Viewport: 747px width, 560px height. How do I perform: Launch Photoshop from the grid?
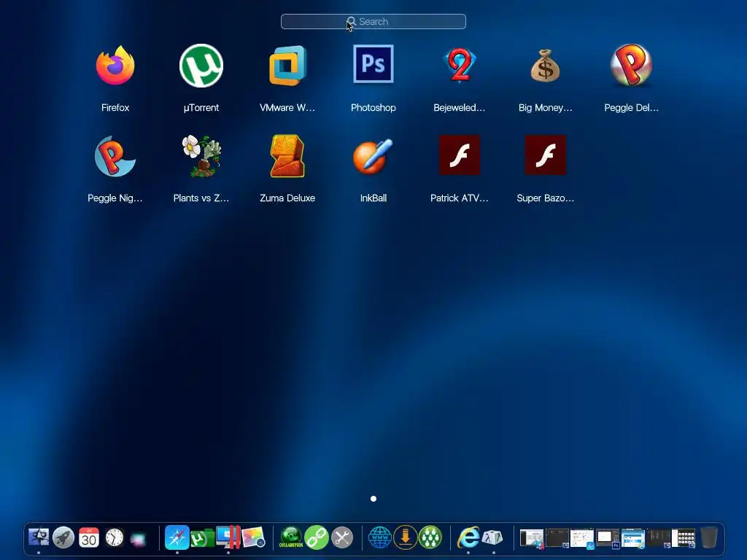click(x=373, y=64)
